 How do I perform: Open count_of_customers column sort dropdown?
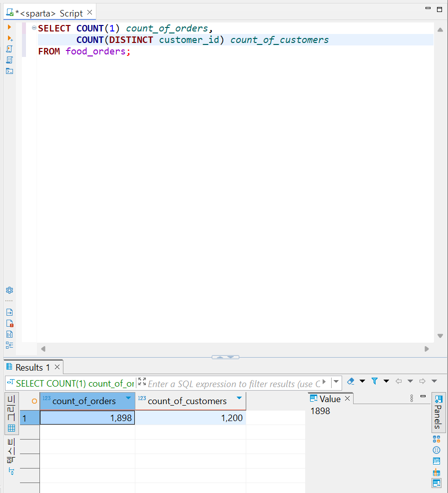click(x=239, y=398)
